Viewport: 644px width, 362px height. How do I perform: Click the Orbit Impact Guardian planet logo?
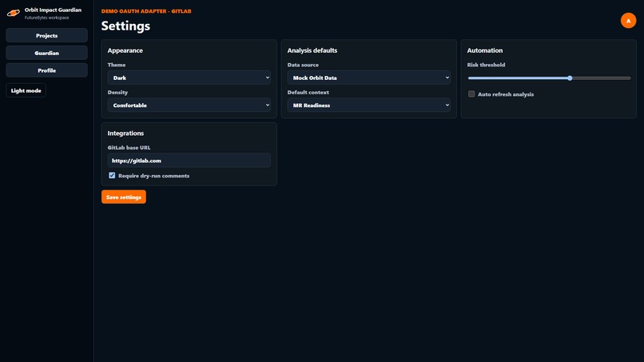(13, 13)
